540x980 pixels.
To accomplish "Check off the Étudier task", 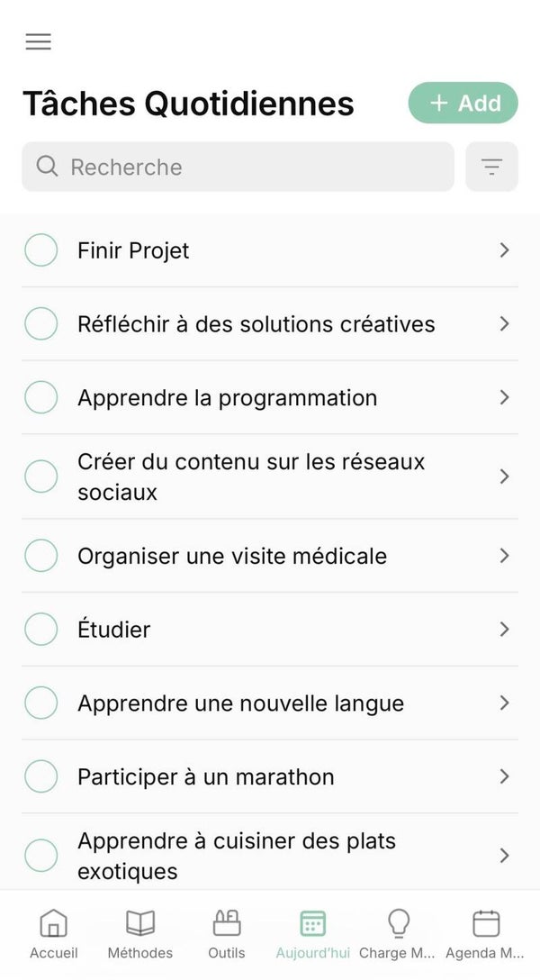I will click(40, 629).
